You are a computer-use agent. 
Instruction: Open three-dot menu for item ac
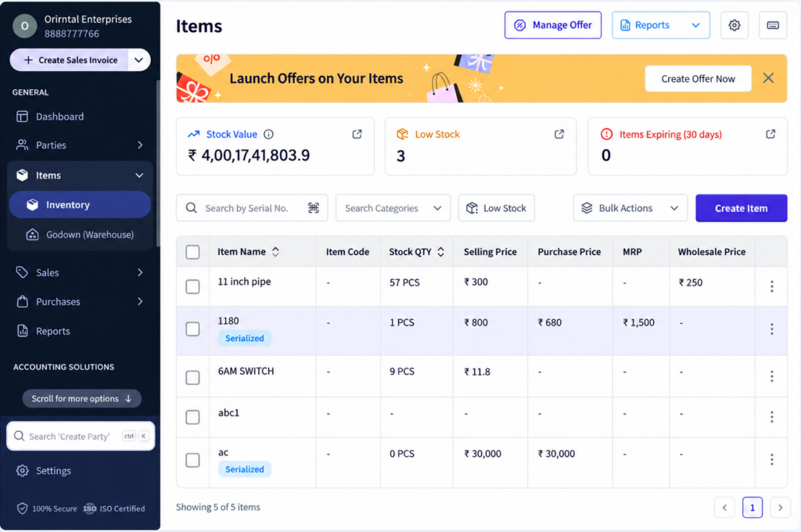click(771, 459)
